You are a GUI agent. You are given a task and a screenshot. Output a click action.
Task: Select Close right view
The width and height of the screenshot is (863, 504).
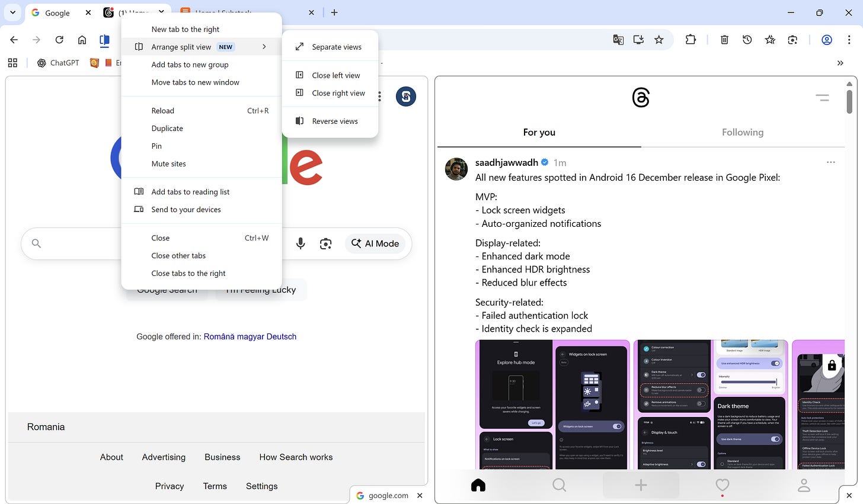[x=330, y=93]
